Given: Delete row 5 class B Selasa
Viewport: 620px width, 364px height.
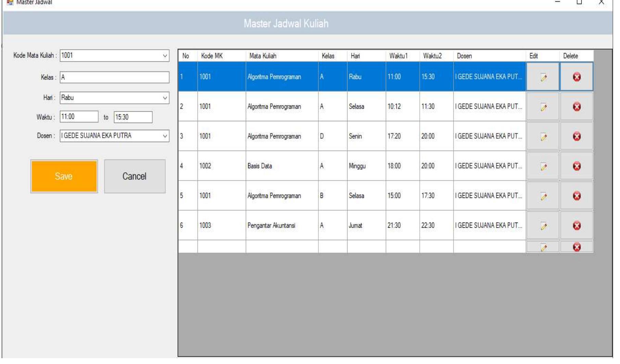Looking at the screenshot, I should [x=577, y=196].
